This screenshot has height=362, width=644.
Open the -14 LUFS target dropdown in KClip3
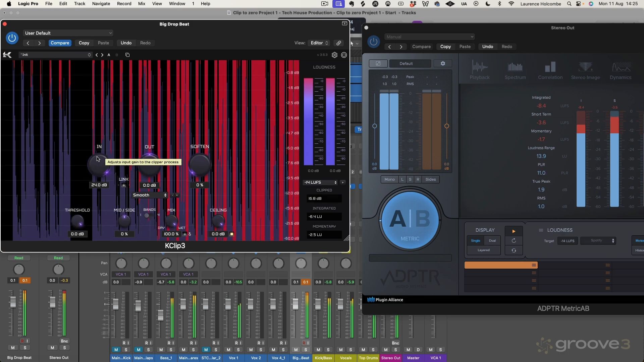[320, 182]
